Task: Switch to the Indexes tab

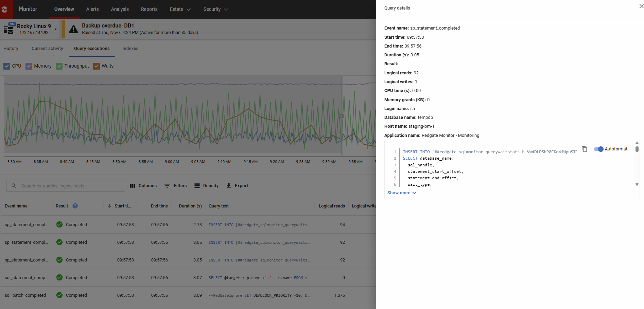Action: pos(130,49)
